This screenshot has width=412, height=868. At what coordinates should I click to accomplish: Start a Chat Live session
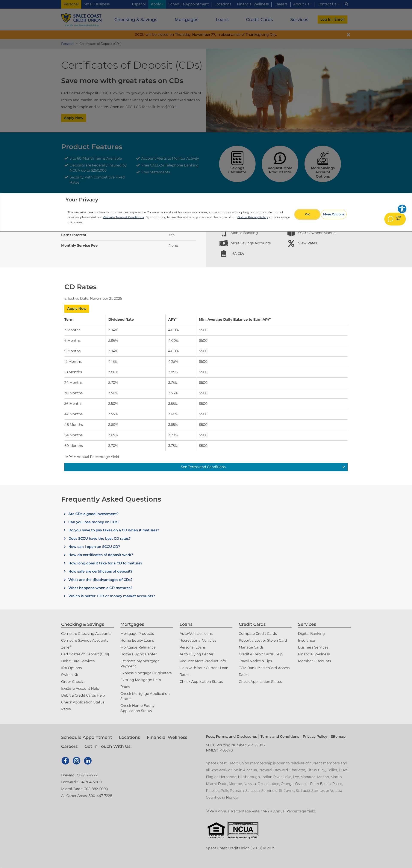(395, 219)
